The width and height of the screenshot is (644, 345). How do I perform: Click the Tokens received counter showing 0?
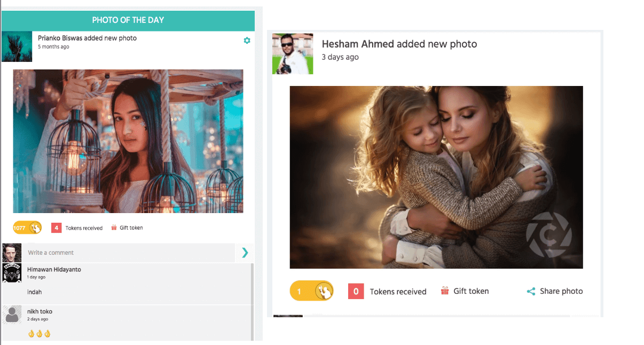356,291
